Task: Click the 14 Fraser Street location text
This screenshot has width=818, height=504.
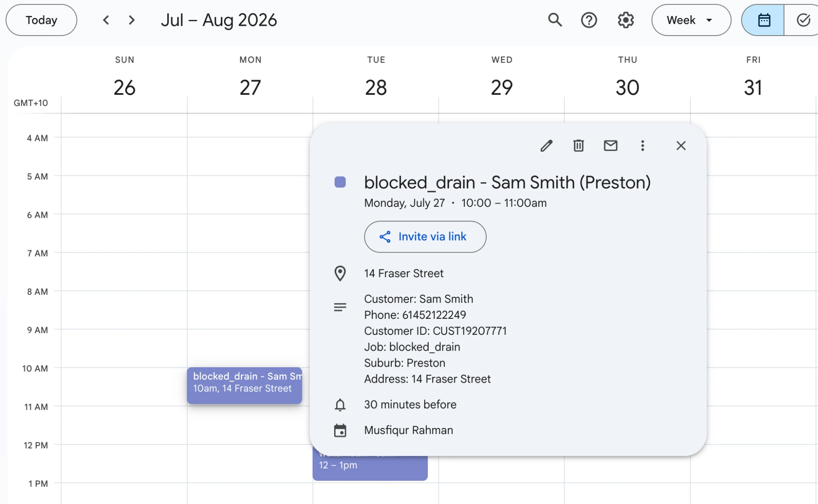Action: point(404,273)
